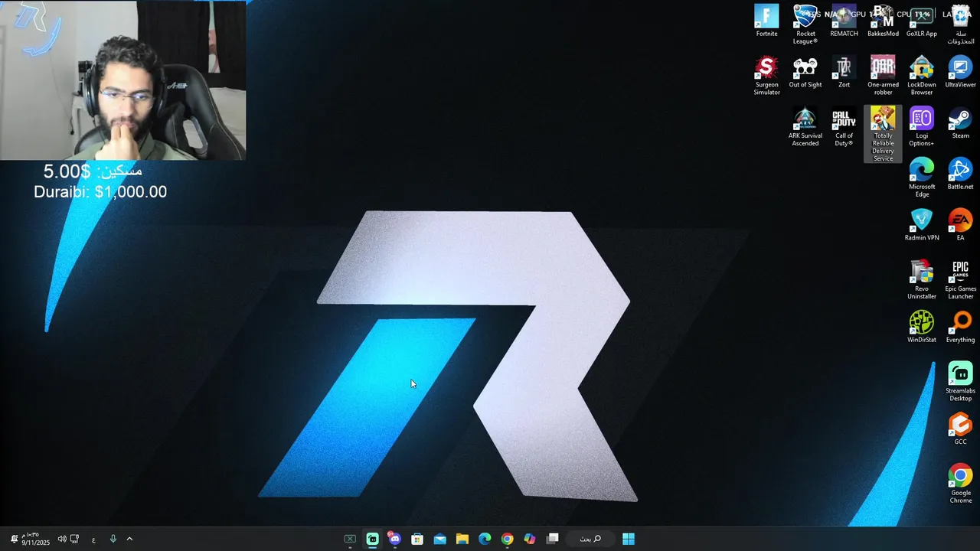
Task: Open the notifications bell icon
Action: pos(14,539)
